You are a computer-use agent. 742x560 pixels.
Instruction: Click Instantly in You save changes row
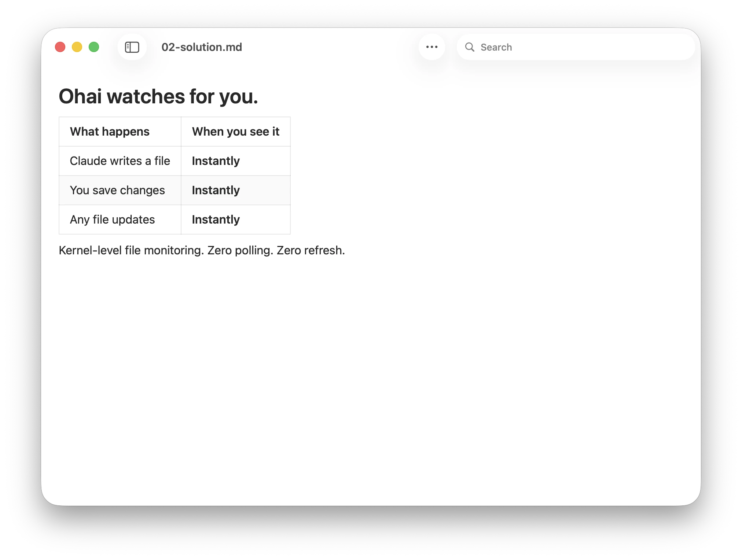216,190
